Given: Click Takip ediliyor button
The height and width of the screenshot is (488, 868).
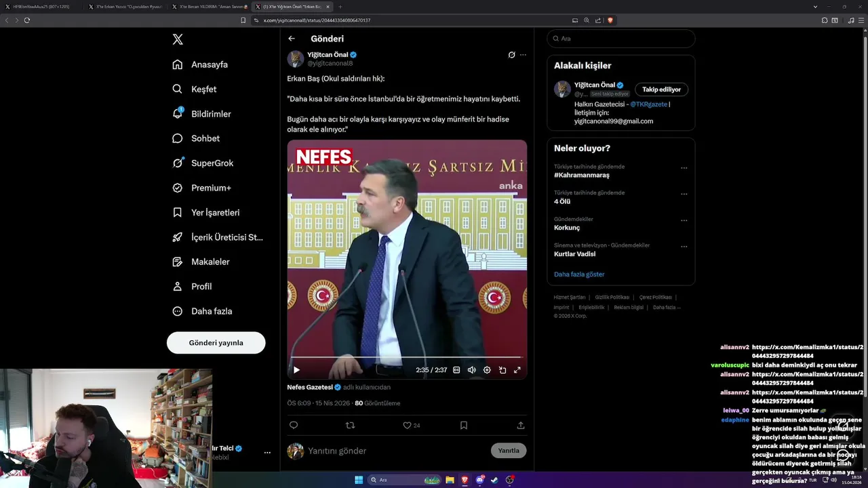Looking at the screenshot, I should [661, 89].
